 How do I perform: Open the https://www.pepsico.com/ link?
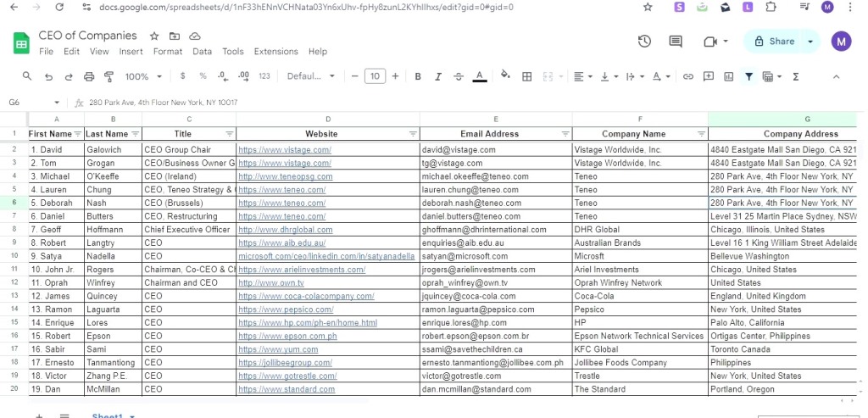click(287, 309)
